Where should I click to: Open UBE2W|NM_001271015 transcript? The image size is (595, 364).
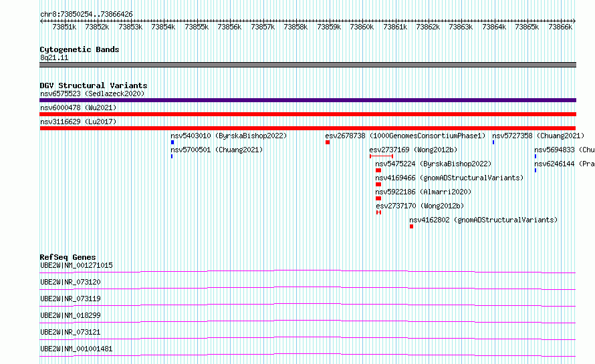76,265
